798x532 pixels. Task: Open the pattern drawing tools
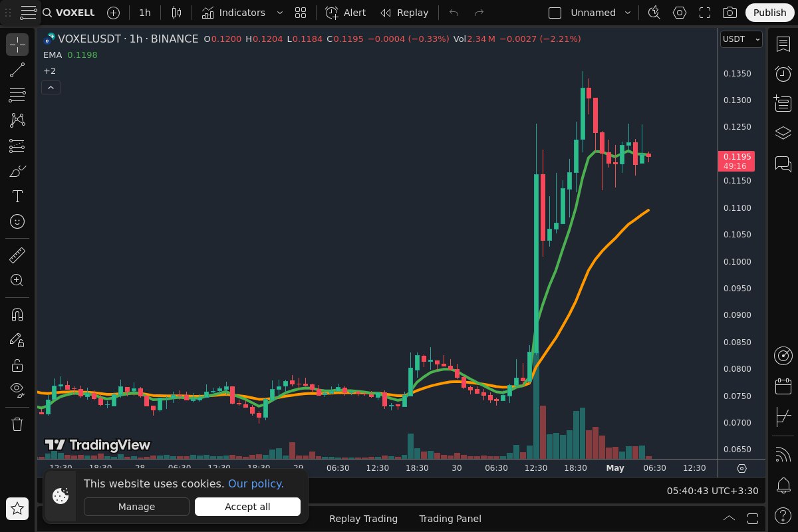[17, 120]
